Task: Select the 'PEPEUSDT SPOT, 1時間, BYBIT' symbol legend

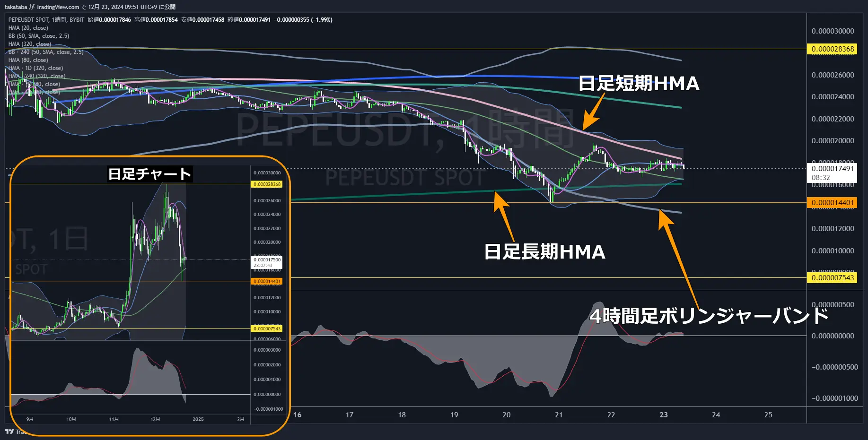Action: [46, 19]
